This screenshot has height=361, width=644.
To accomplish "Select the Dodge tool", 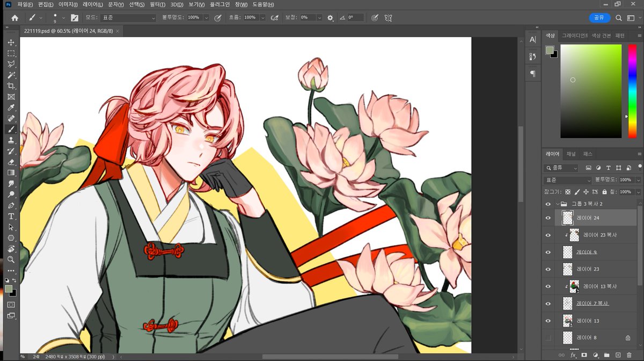I will click(x=11, y=194).
